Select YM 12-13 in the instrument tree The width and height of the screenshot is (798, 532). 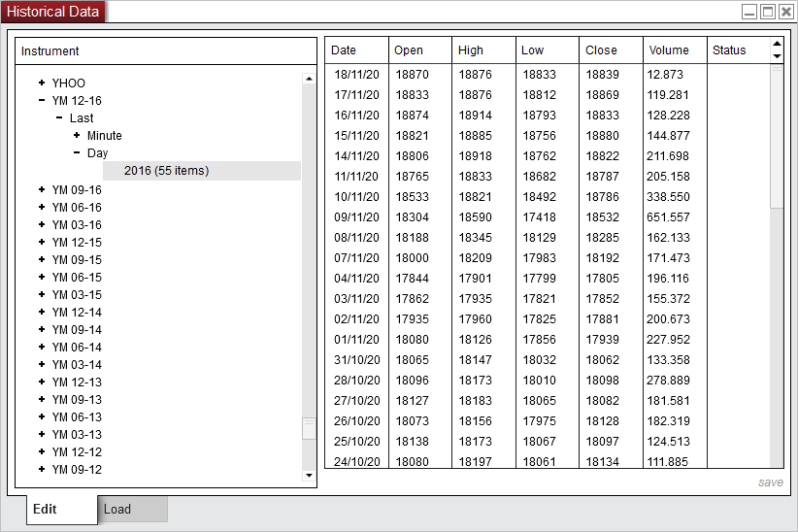pos(77,382)
